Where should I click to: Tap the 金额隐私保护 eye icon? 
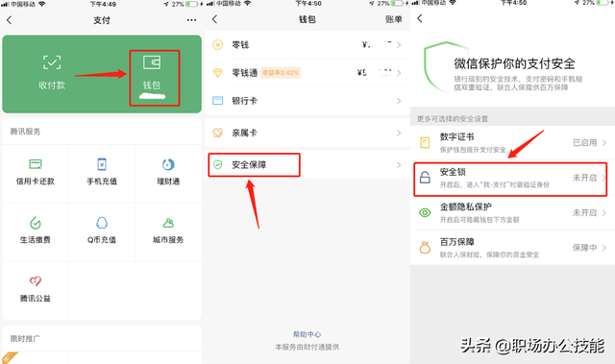click(425, 212)
